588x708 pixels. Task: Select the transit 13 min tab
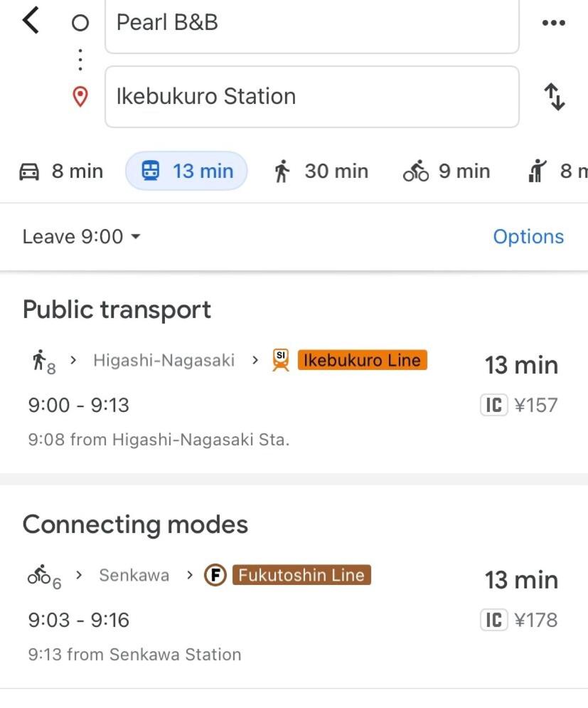tap(187, 171)
